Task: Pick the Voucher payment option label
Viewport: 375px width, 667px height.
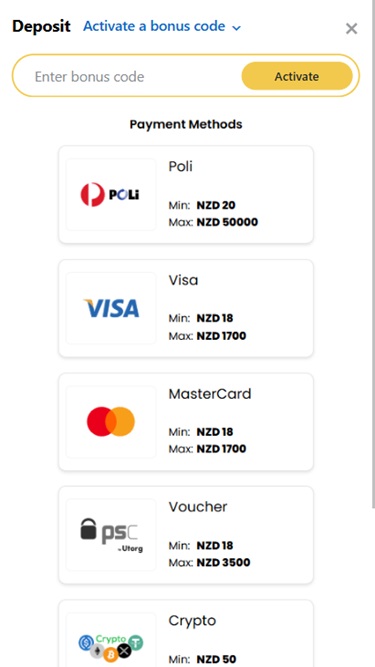Action: tap(198, 507)
